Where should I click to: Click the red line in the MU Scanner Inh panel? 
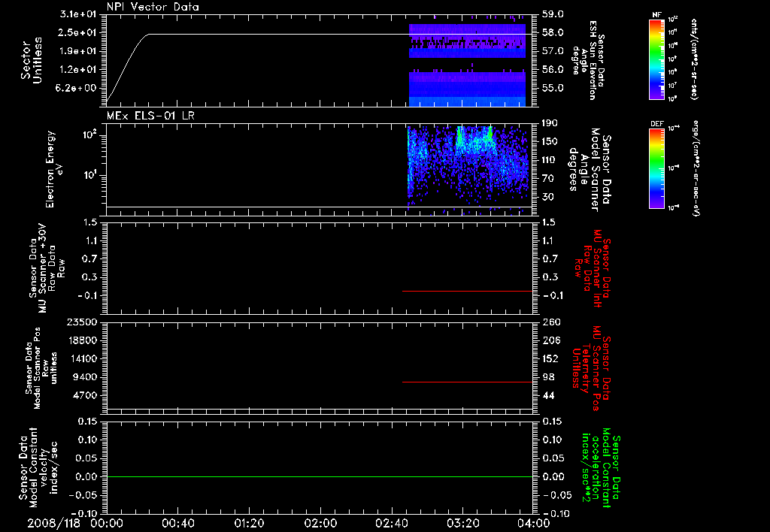(468, 291)
